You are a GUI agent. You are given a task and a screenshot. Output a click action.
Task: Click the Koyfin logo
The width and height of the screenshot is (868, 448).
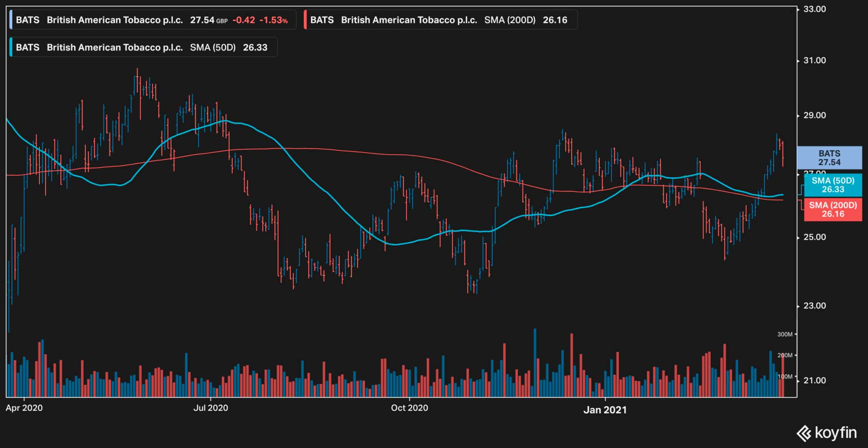(x=826, y=433)
